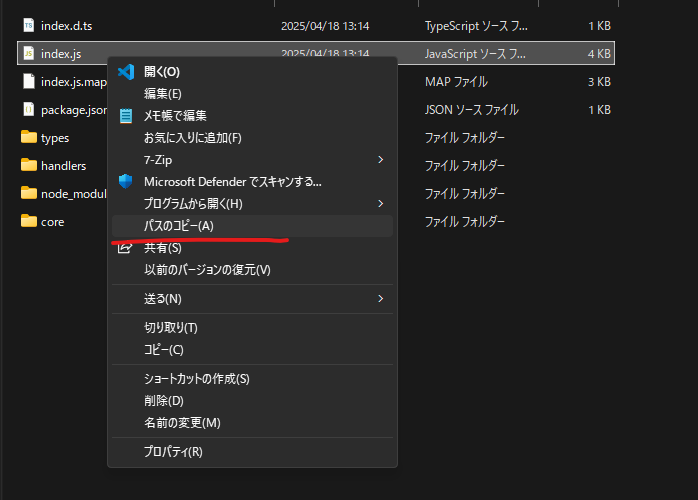The image size is (698, 500).
Task: Select the index.js.map file name
Action: 73,82
